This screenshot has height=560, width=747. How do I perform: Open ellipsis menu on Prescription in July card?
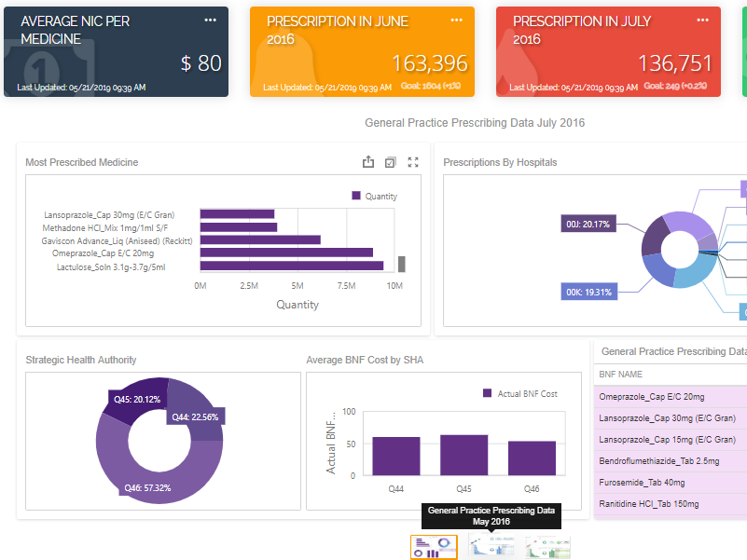(702, 20)
